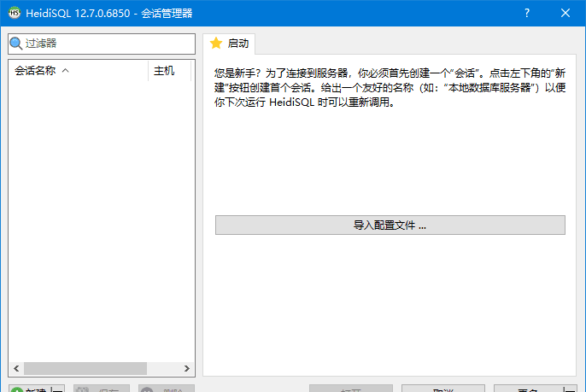Click the 导入配置文件 ... button
This screenshot has width=586, height=392.
point(390,225)
